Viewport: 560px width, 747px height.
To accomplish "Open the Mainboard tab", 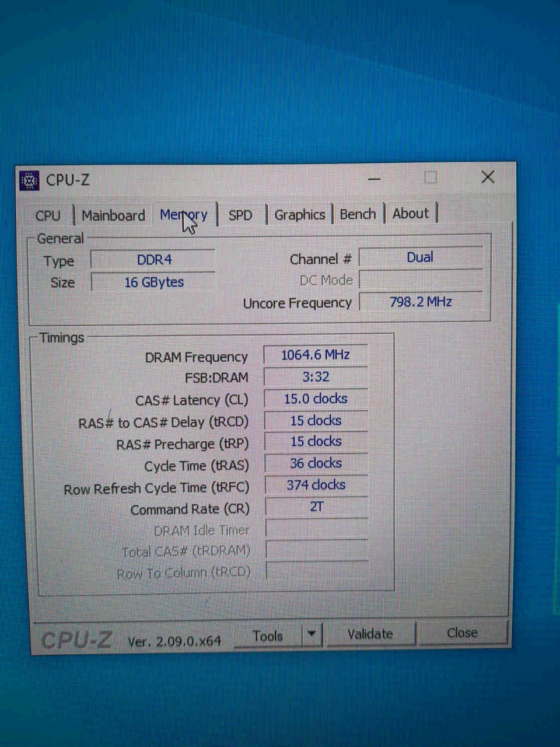I will [113, 215].
